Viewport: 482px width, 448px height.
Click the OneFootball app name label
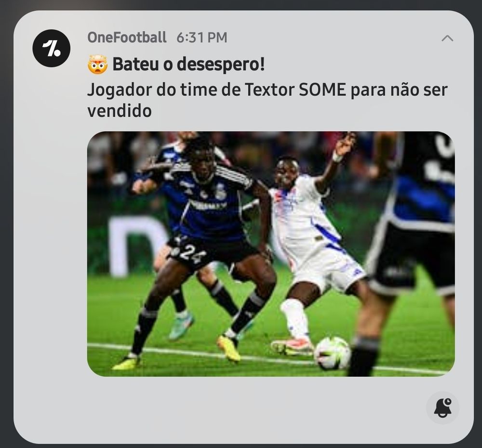pos(127,38)
